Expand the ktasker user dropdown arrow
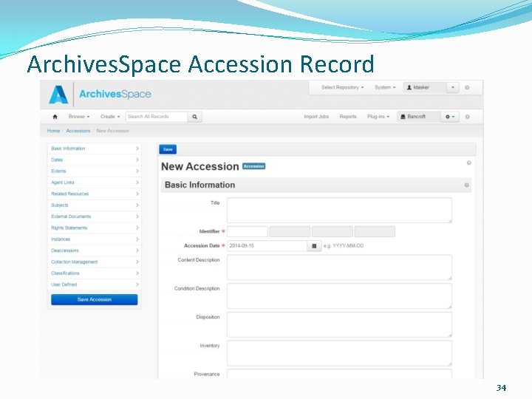The height and width of the screenshot is (399, 532). click(453, 87)
